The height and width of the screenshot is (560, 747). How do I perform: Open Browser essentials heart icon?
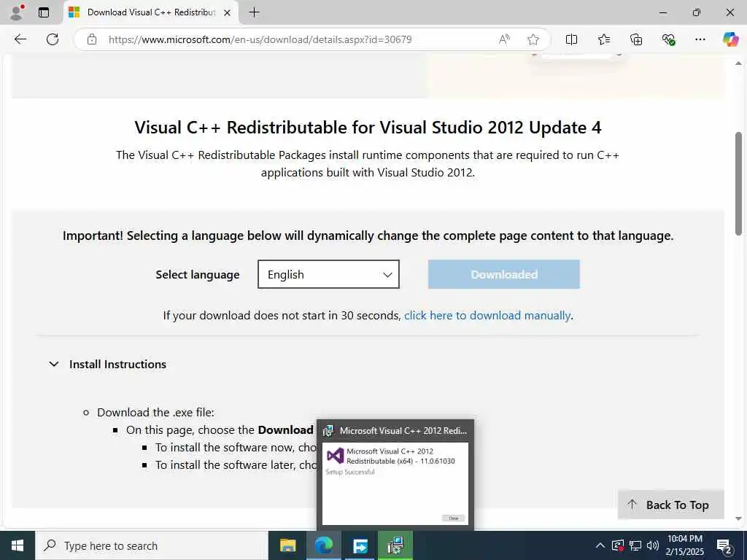point(668,39)
